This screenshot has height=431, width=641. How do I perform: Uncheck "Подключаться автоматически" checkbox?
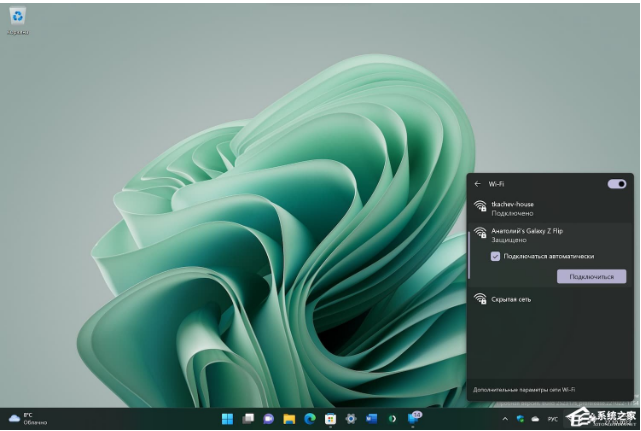pyautogui.click(x=495, y=256)
